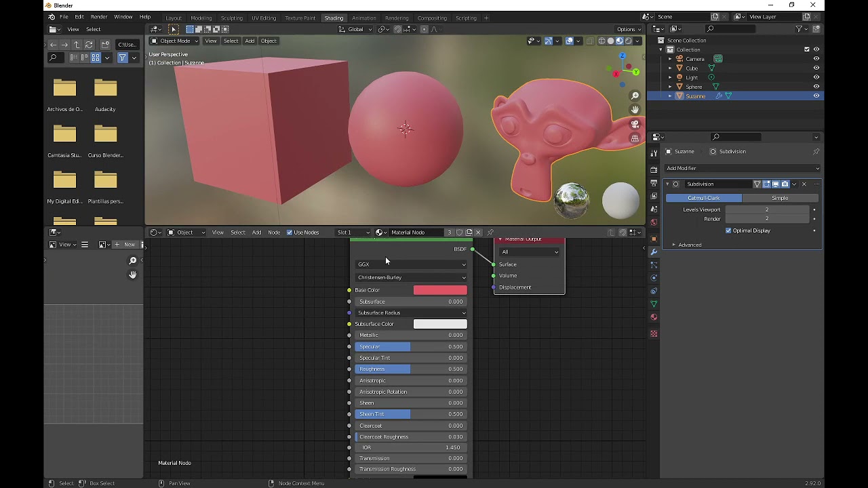Screen dimensions: 868x488
Task: Switch perspective/orthographic grid gizmo
Action: point(635,138)
